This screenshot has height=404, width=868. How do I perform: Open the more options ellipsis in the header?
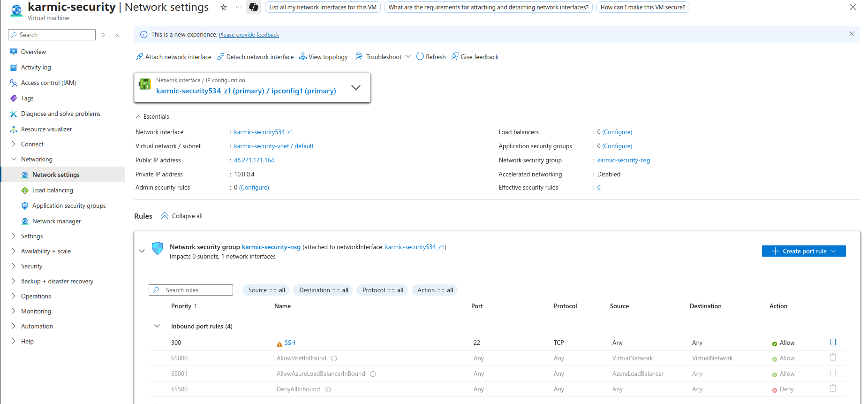(x=239, y=7)
